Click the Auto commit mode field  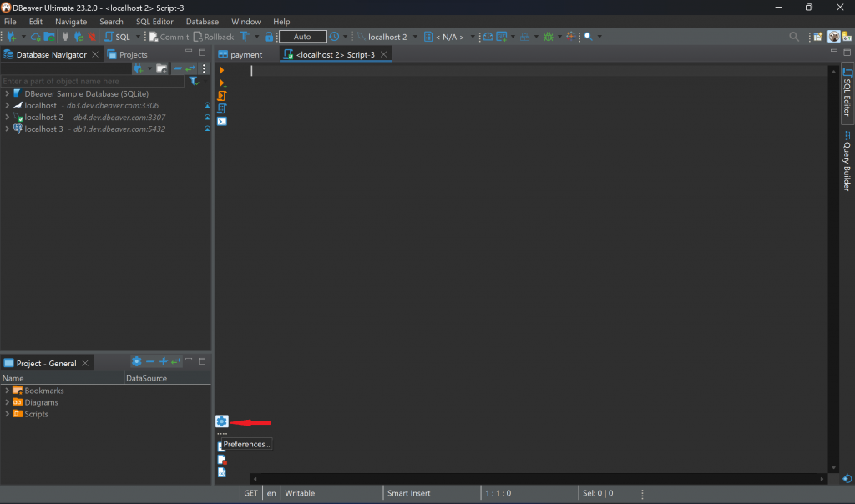point(302,37)
